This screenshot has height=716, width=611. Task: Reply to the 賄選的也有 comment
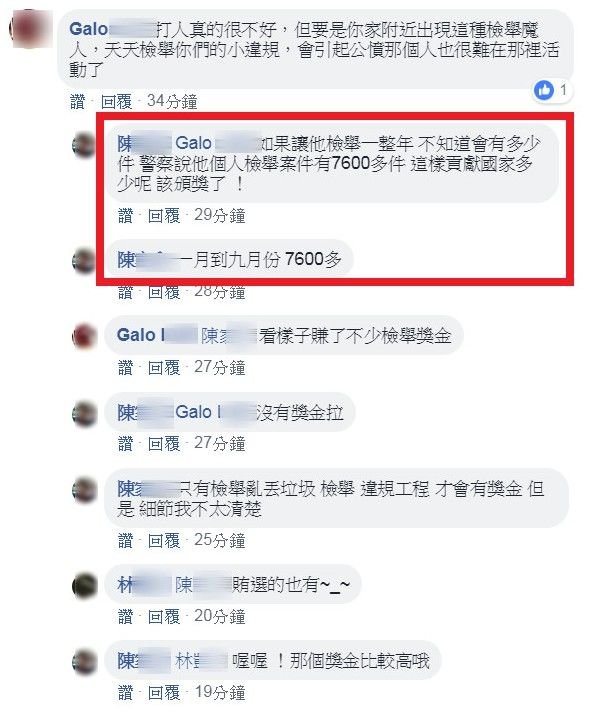coord(164,616)
